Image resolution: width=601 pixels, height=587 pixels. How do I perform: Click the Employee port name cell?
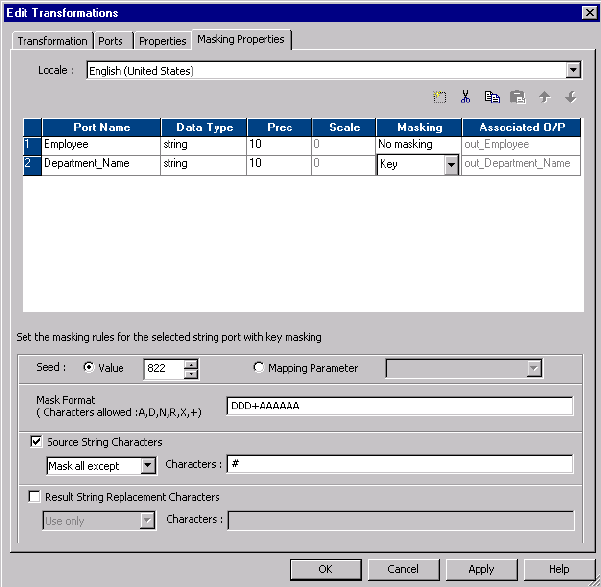101,145
